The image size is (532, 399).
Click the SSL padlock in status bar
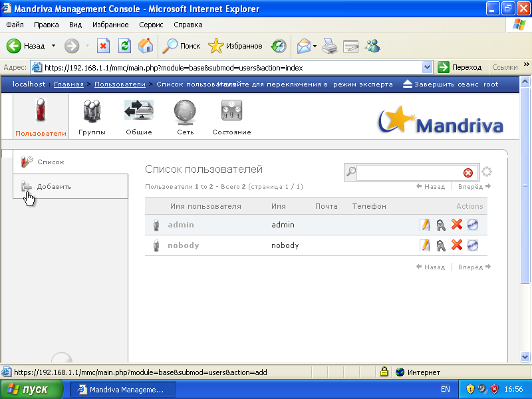click(384, 372)
